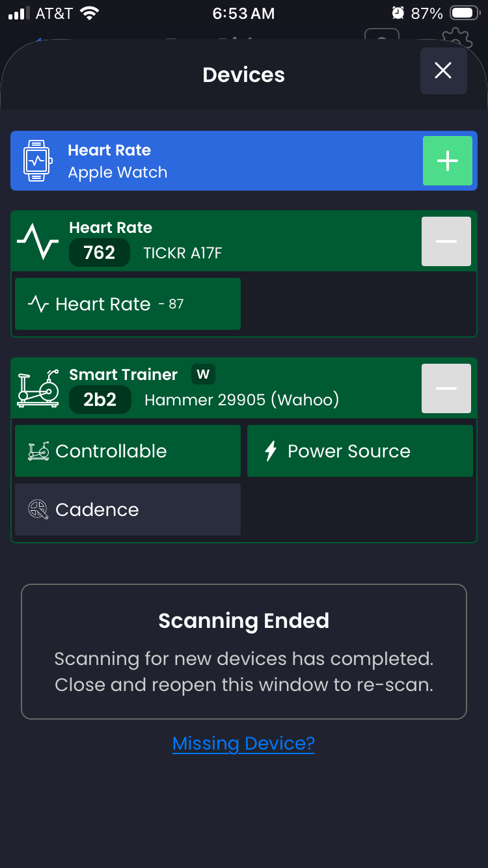Screen dimensions: 488x868
Task: Toggle the Heart Rate 87 data source
Action: point(128,304)
